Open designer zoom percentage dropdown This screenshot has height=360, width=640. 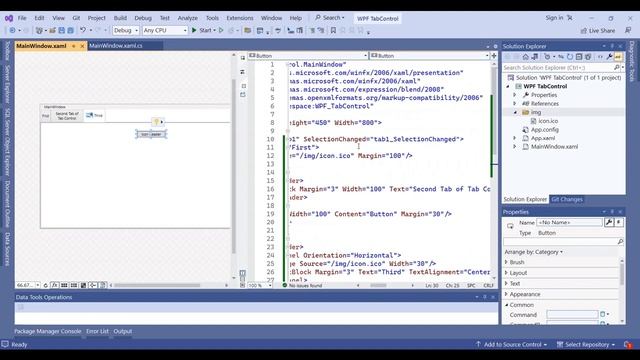pos(38,285)
